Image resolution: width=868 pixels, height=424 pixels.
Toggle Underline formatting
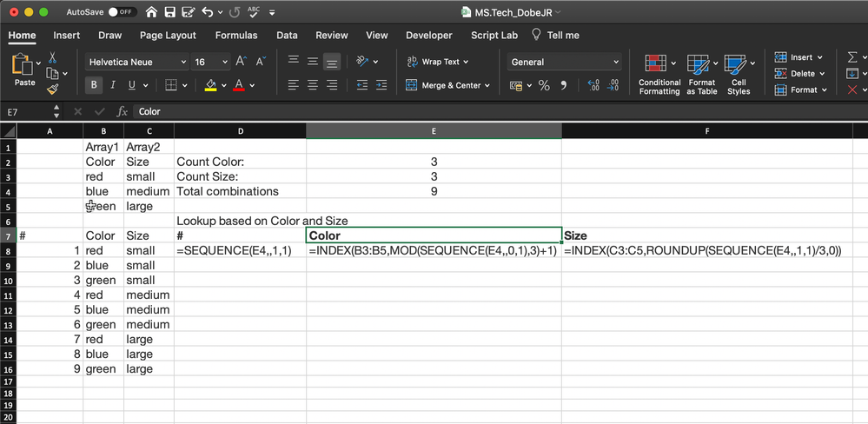(132, 85)
